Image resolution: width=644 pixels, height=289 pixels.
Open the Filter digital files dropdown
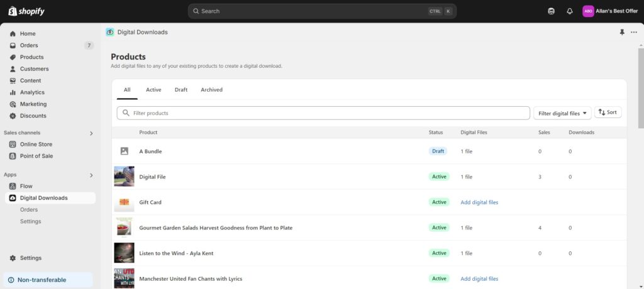pos(562,113)
